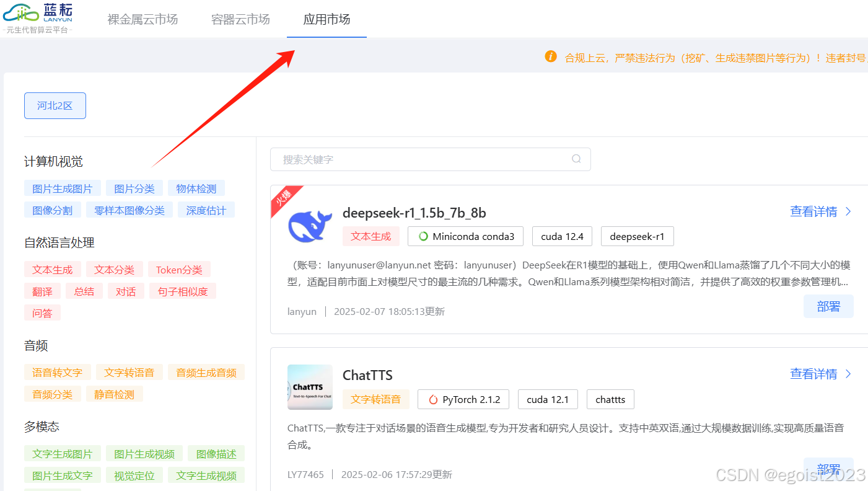Open 查看详情 for ChatTTS

tap(813, 374)
